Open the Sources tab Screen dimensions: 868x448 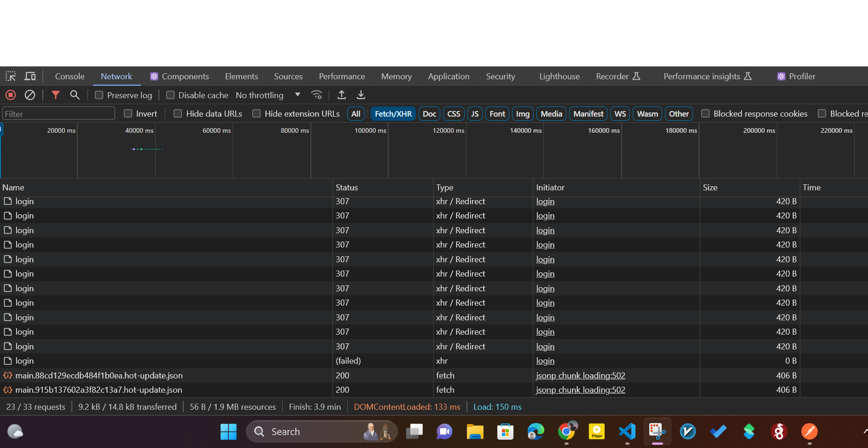[288, 77]
